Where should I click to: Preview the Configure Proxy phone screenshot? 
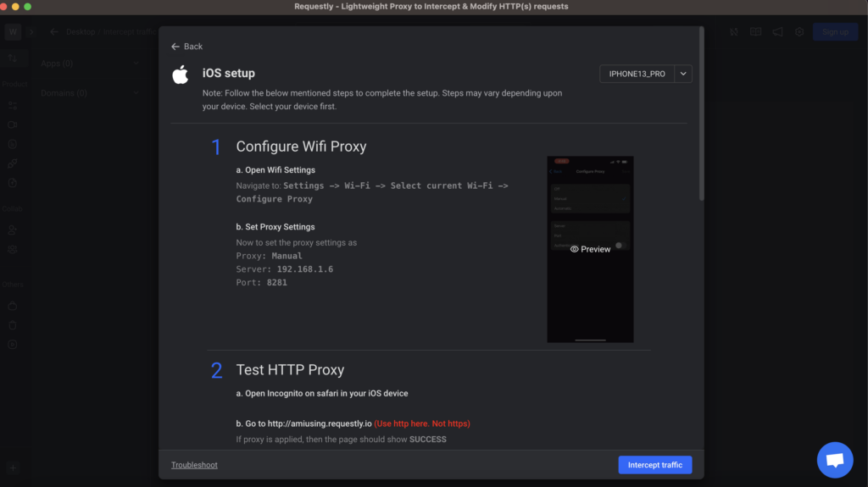(590, 249)
